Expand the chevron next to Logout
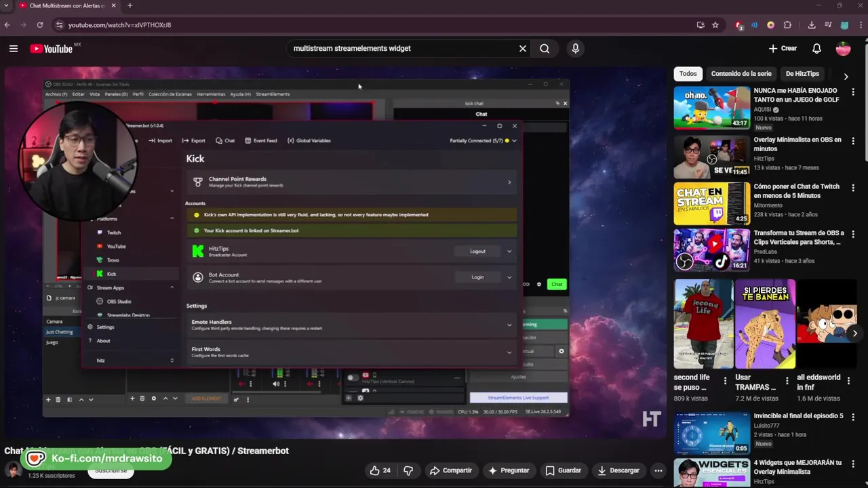This screenshot has height=488, width=868. click(x=509, y=251)
